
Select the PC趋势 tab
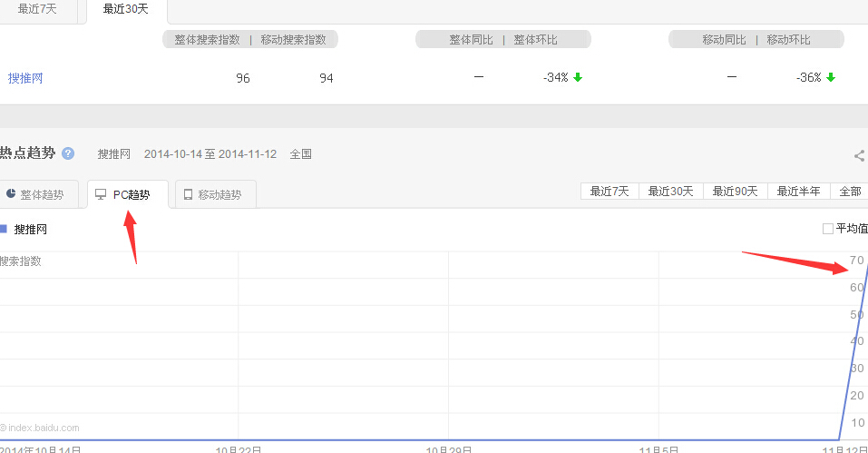coord(128,194)
